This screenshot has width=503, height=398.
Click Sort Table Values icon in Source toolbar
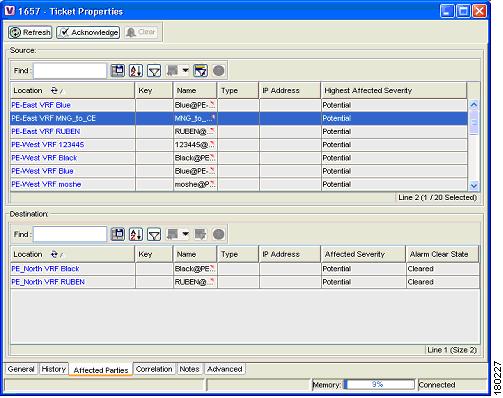tap(136, 71)
